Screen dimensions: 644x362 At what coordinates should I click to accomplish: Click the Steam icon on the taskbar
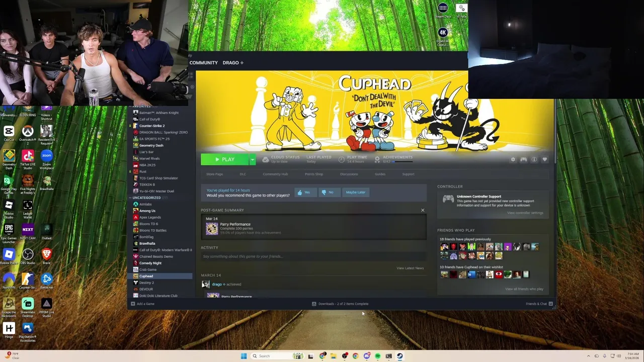(399, 356)
